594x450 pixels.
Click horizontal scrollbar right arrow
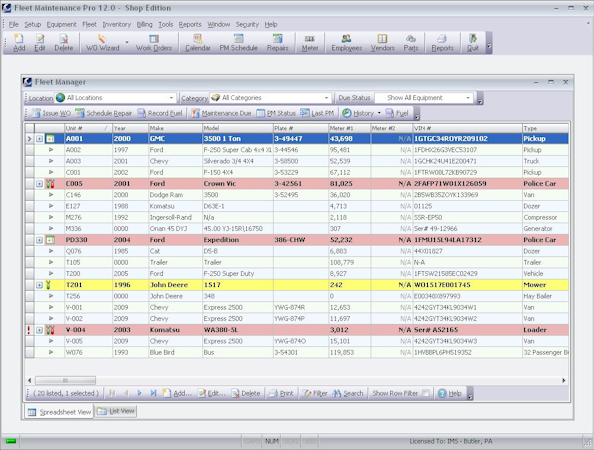point(563,380)
